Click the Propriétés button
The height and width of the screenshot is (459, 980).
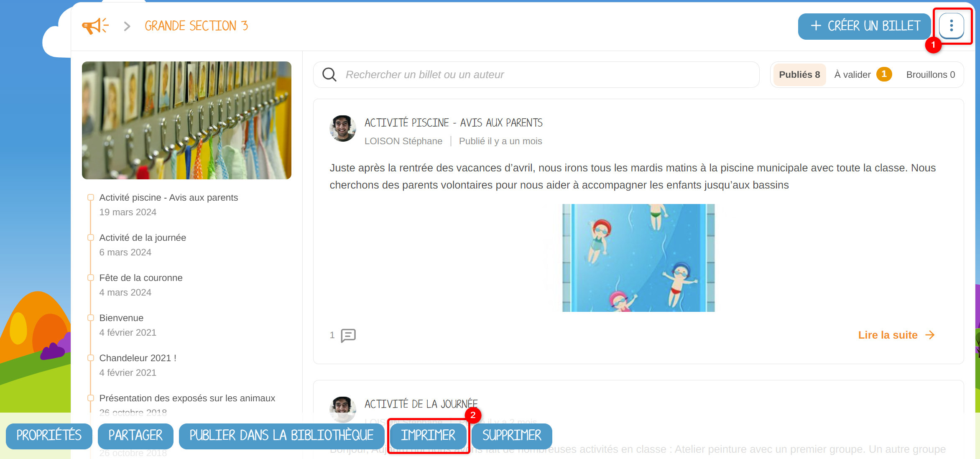click(49, 436)
